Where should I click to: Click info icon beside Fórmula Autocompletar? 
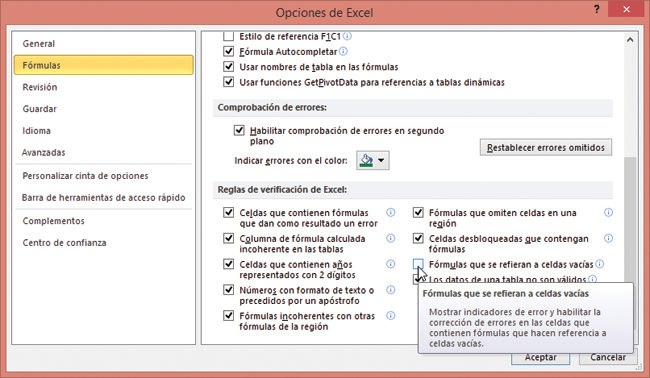tap(343, 51)
